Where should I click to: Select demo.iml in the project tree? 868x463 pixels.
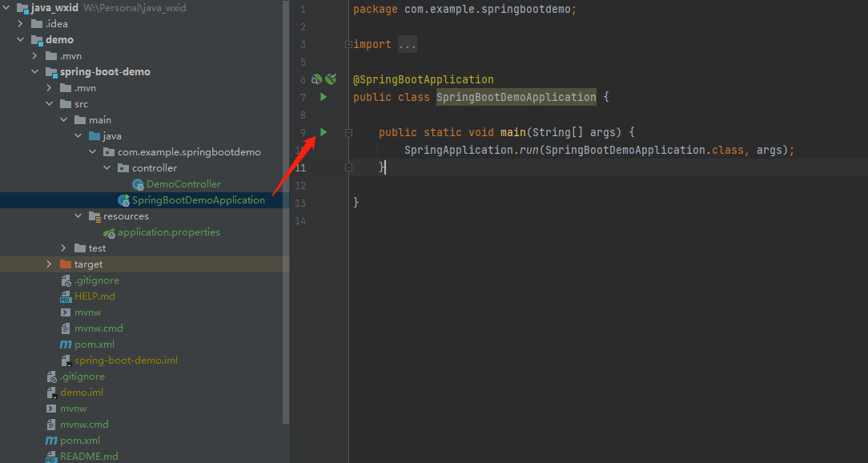[82, 393]
